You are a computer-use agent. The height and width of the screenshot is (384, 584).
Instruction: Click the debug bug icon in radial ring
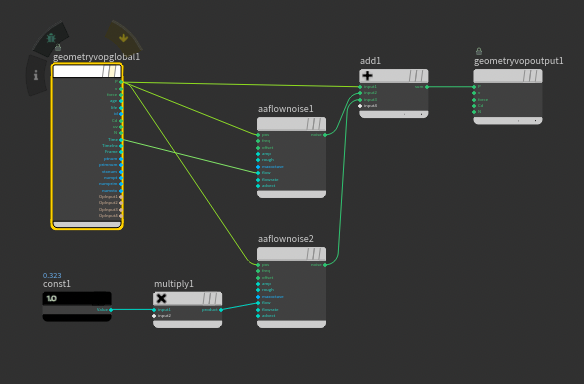coord(51,38)
